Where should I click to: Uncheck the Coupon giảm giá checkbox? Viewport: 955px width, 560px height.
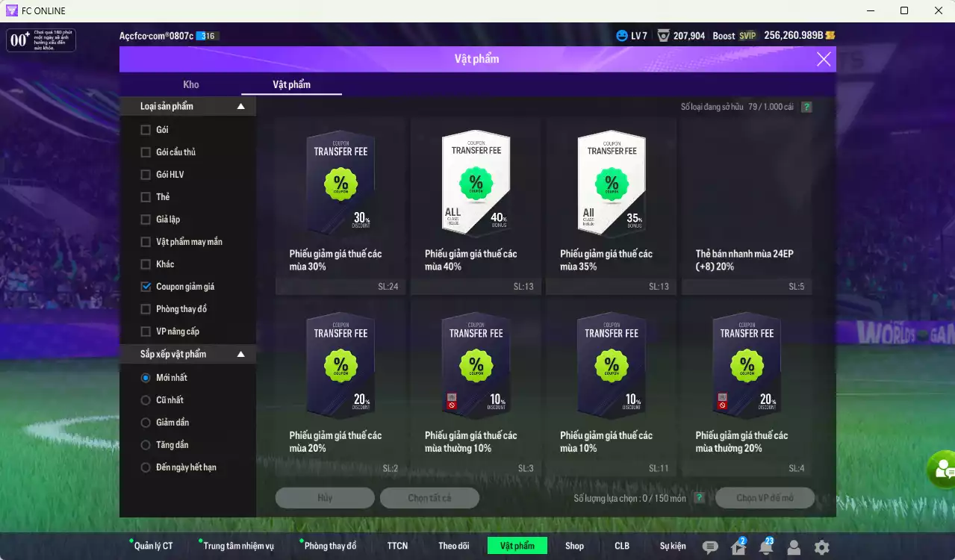[x=146, y=287]
